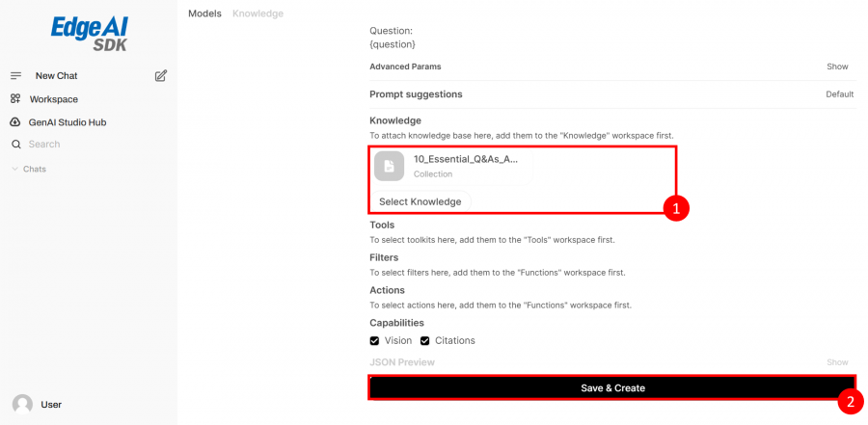Click the GenAI Studio Hub cloud icon

coord(15,122)
